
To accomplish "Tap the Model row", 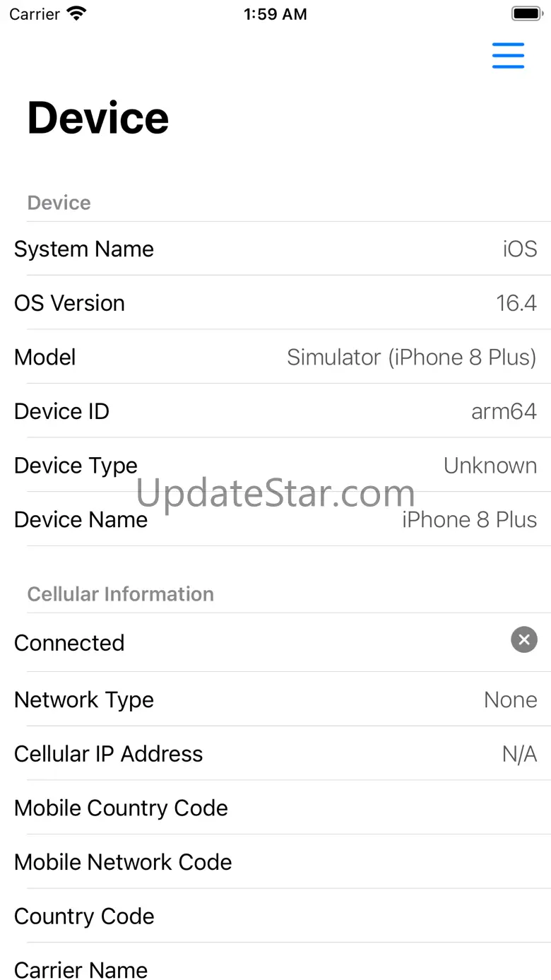I will [275, 357].
